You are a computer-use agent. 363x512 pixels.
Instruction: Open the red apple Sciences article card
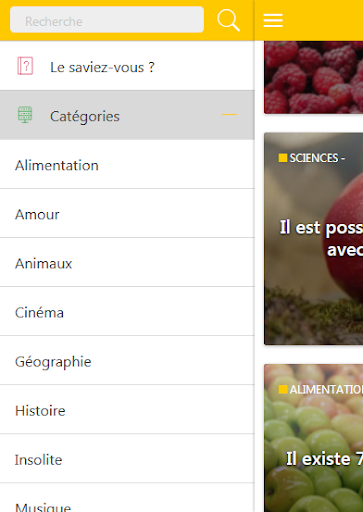[313, 239]
